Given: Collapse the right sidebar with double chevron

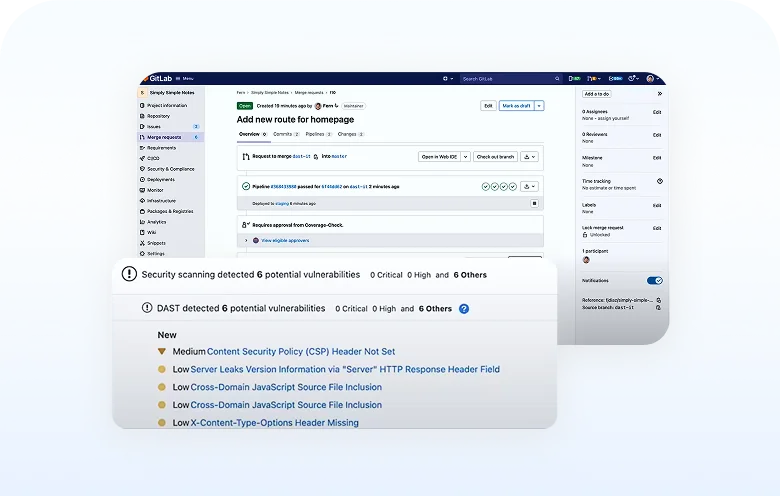Looking at the screenshot, I should tap(659, 93).
